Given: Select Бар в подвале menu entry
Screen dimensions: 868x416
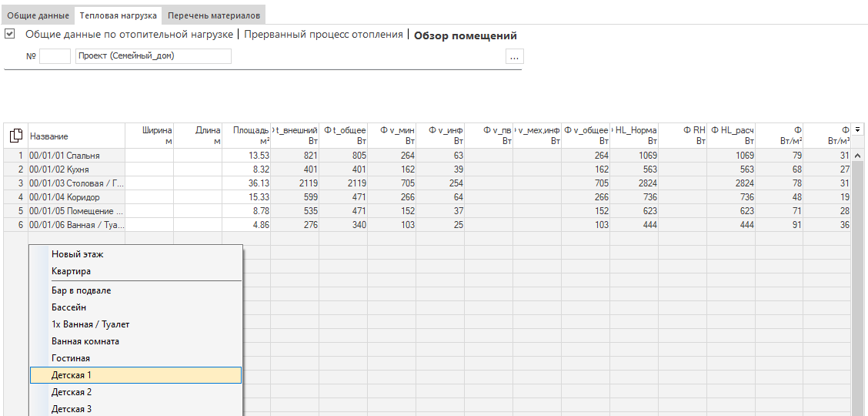Looking at the screenshot, I should [x=135, y=290].
